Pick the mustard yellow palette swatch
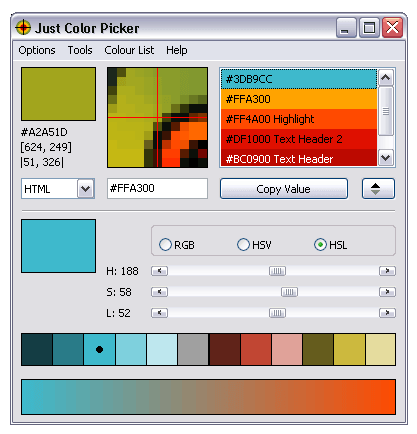The width and height of the screenshot is (417, 434). point(349,350)
